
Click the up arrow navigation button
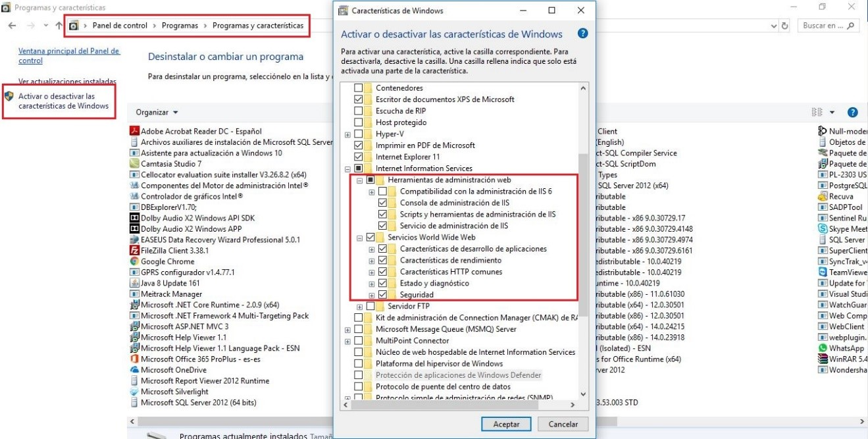pyautogui.click(x=59, y=26)
